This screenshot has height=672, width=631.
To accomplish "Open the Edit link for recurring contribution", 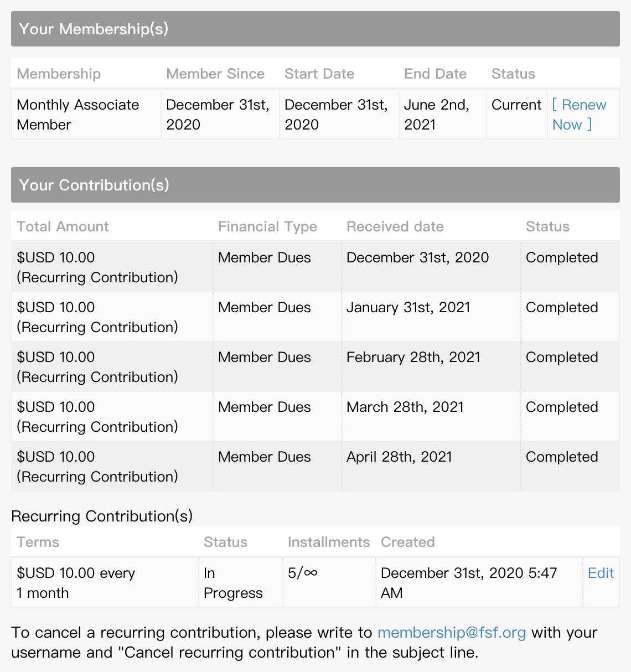I will tap(601, 573).
